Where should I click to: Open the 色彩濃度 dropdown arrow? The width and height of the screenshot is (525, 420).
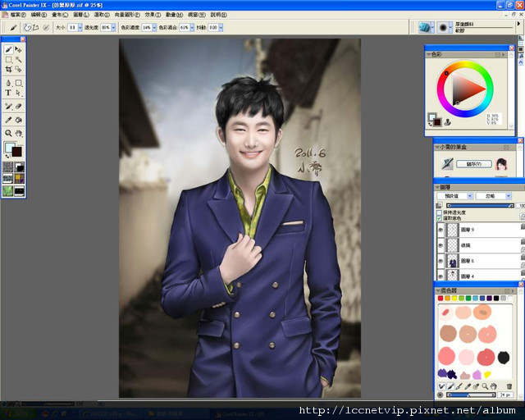pos(154,27)
